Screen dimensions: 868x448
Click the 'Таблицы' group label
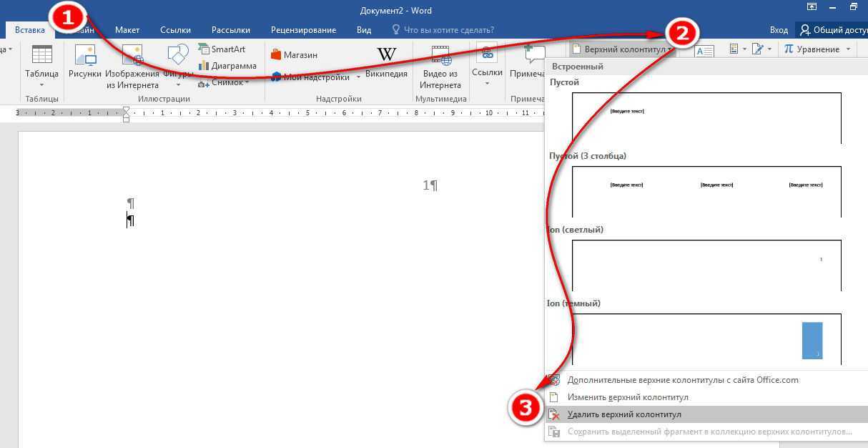click(41, 99)
